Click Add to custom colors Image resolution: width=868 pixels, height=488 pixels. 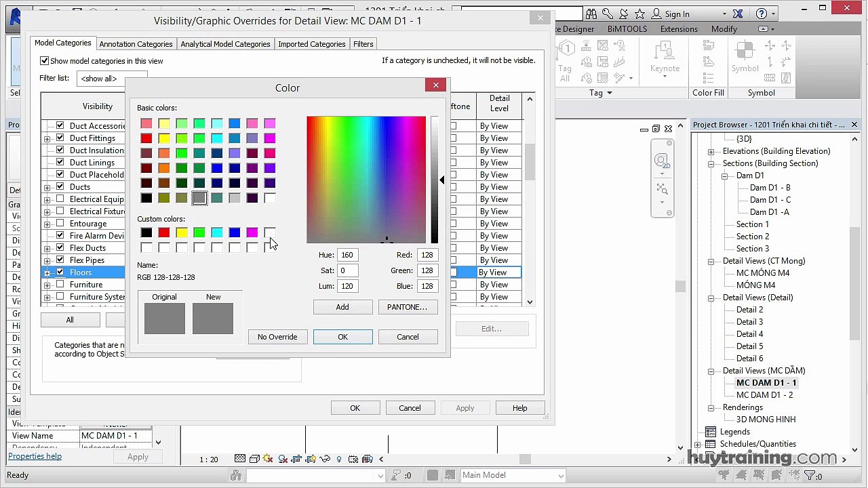tap(342, 307)
